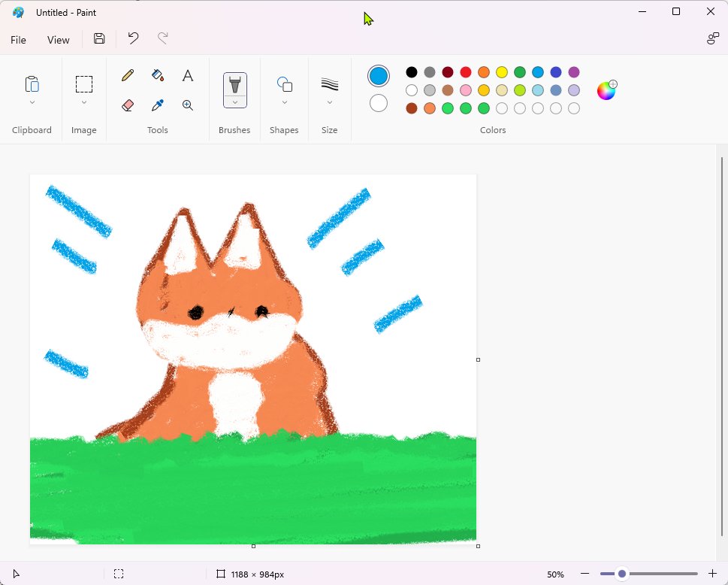Click the selection size icon in status bar

pyautogui.click(x=119, y=574)
